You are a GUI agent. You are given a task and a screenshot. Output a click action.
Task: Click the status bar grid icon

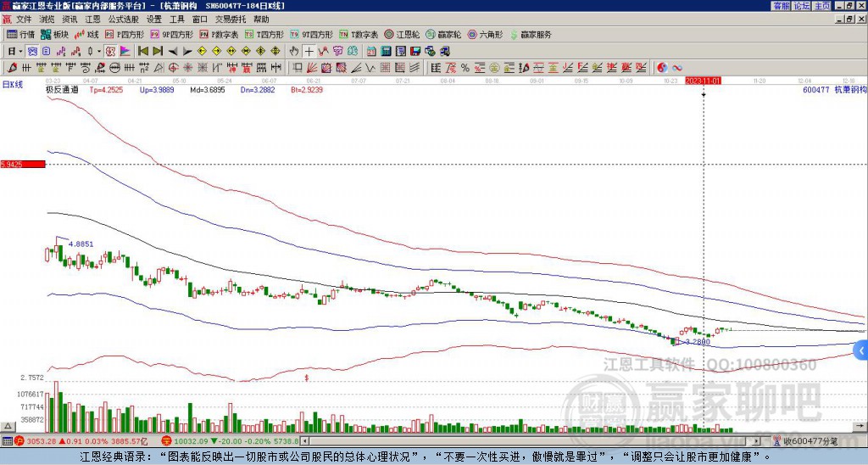(x=7, y=441)
